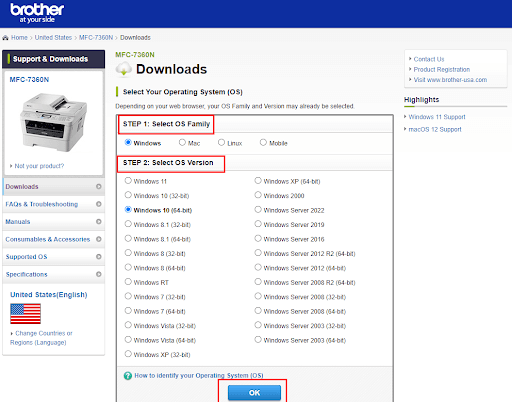Select Windows Server 2016 radio button

[x=258, y=239]
